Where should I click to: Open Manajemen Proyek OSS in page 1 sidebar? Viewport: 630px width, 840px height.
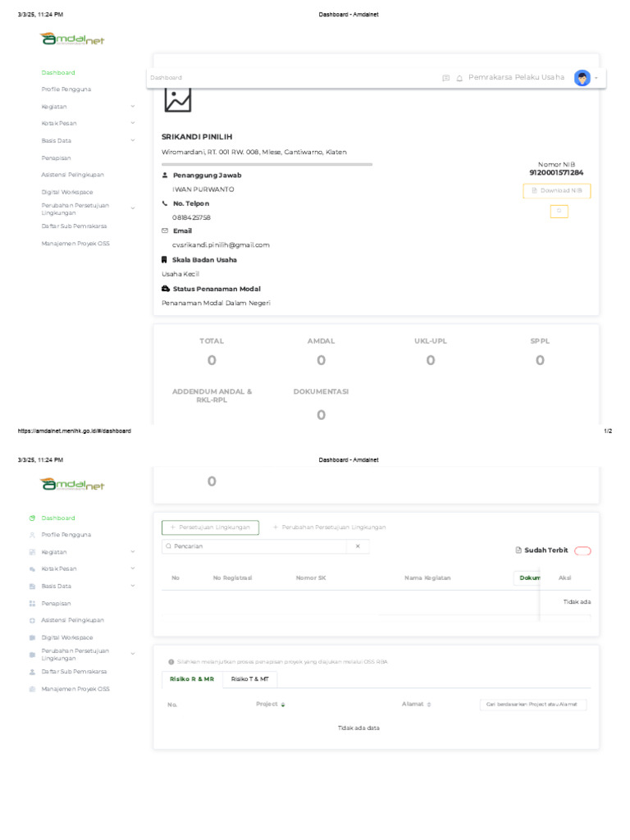click(x=75, y=243)
